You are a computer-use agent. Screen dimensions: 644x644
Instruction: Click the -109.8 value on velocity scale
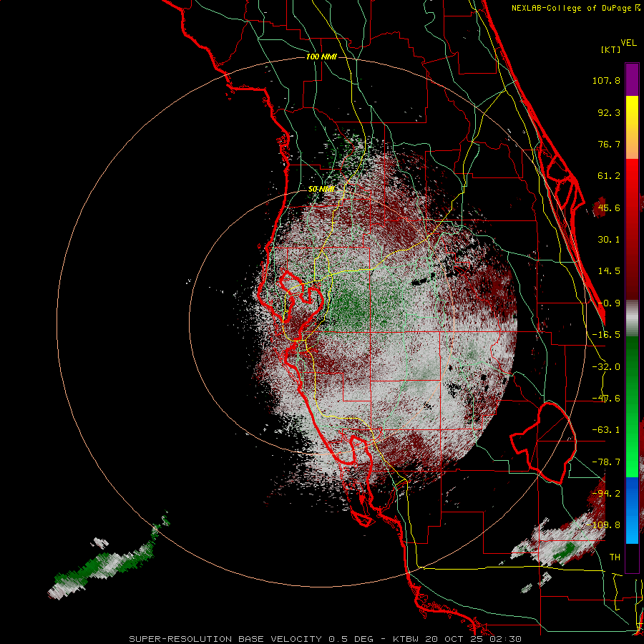[604, 525]
